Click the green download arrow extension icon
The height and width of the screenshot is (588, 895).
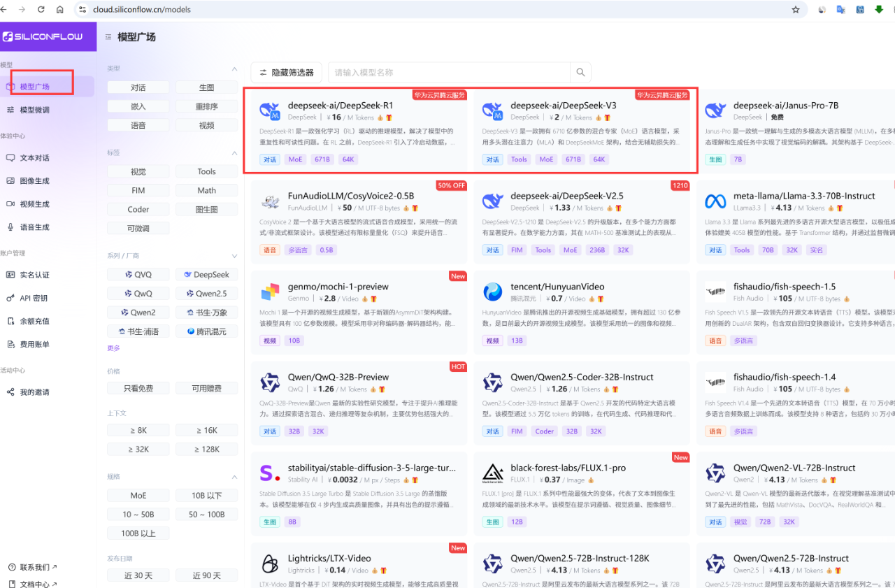point(879,10)
